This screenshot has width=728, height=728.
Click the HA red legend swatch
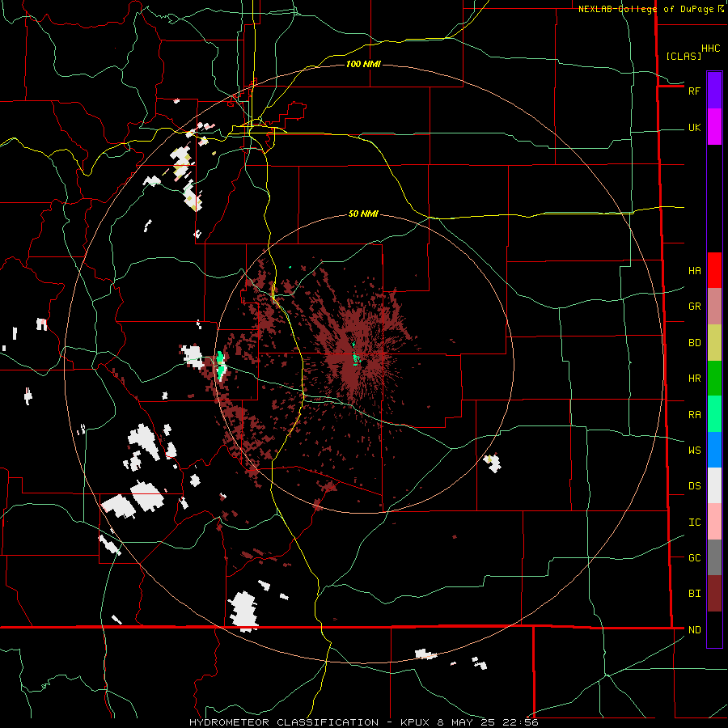[714, 270]
